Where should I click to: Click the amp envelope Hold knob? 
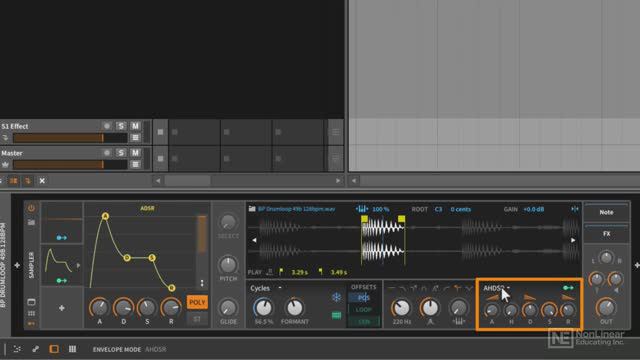[511, 311]
